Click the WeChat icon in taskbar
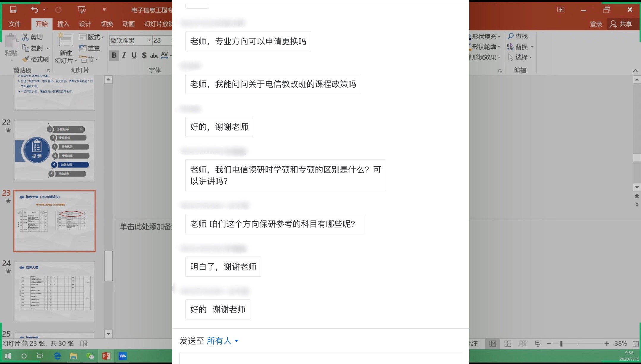Screen dimensions: 641x364 pyautogui.click(x=89, y=356)
